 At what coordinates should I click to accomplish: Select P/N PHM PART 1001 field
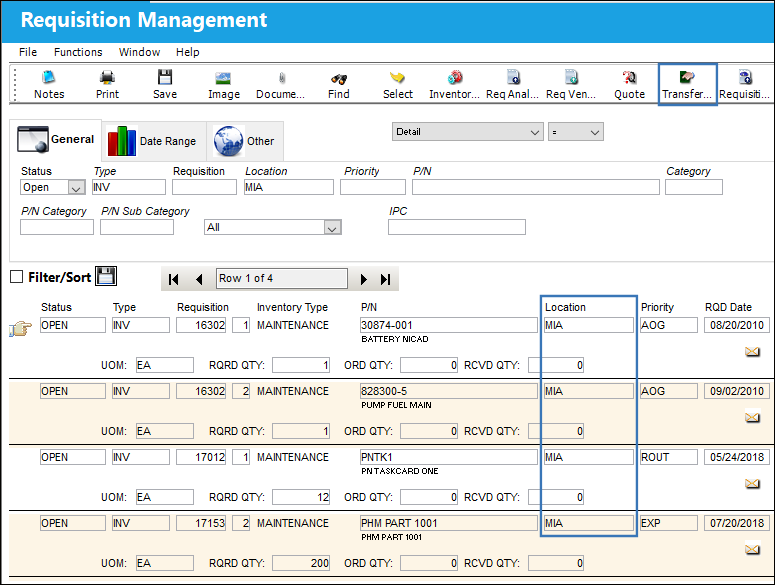(x=449, y=523)
